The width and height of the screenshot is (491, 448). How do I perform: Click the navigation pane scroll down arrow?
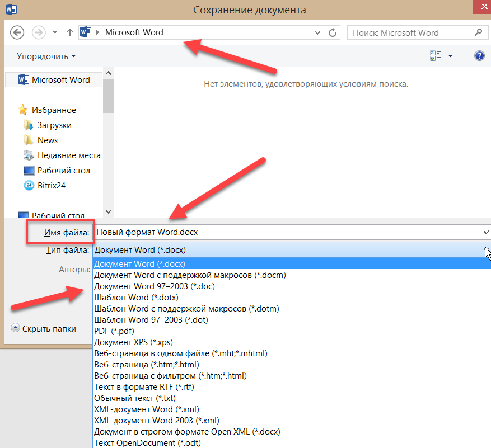(109, 211)
